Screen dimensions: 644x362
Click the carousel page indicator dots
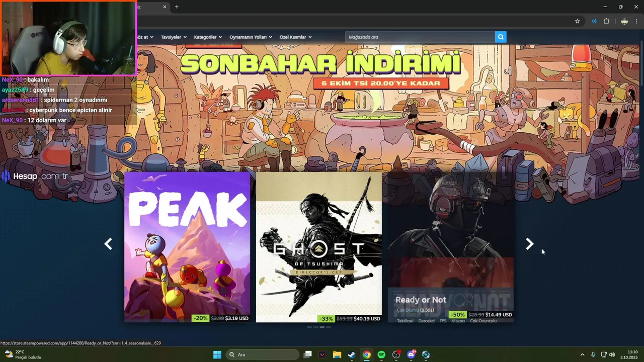coord(319,327)
